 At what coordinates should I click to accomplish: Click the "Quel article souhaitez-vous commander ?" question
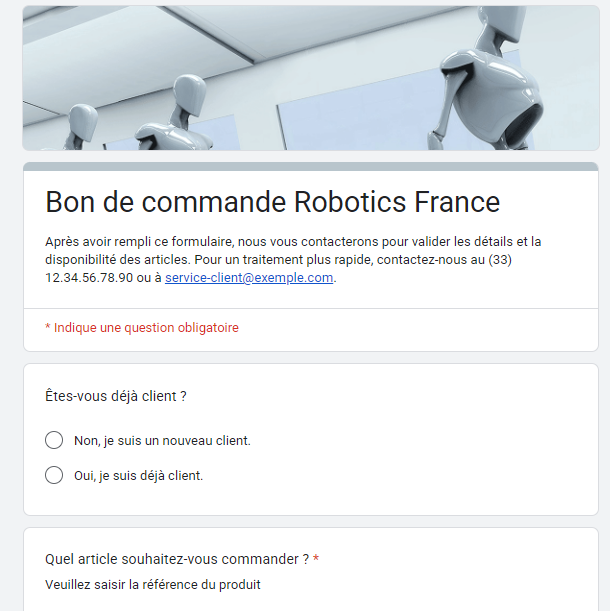click(x=177, y=559)
